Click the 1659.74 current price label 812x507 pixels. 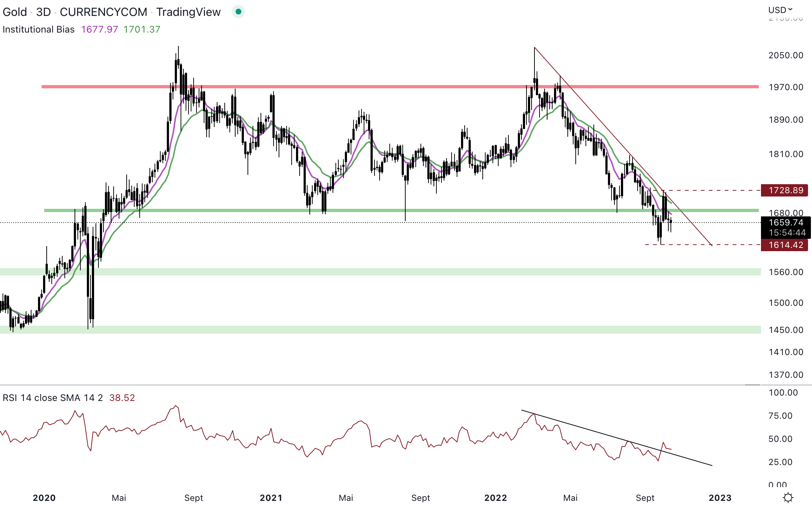(786, 223)
